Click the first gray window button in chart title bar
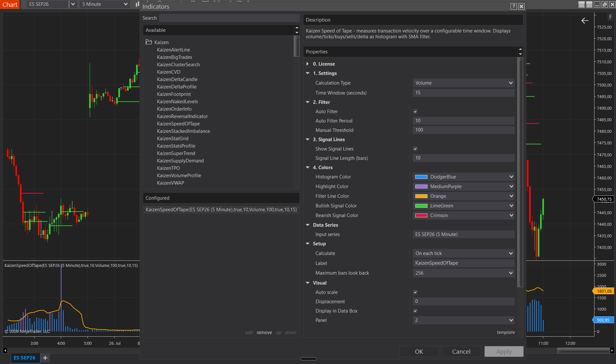The image size is (616, 364). 582,5
